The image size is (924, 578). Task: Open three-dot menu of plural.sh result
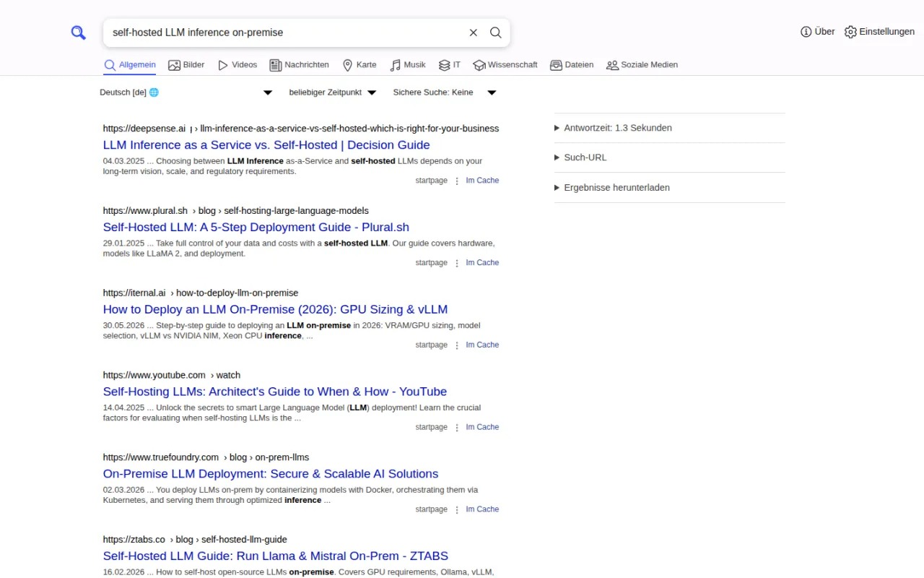457,264
